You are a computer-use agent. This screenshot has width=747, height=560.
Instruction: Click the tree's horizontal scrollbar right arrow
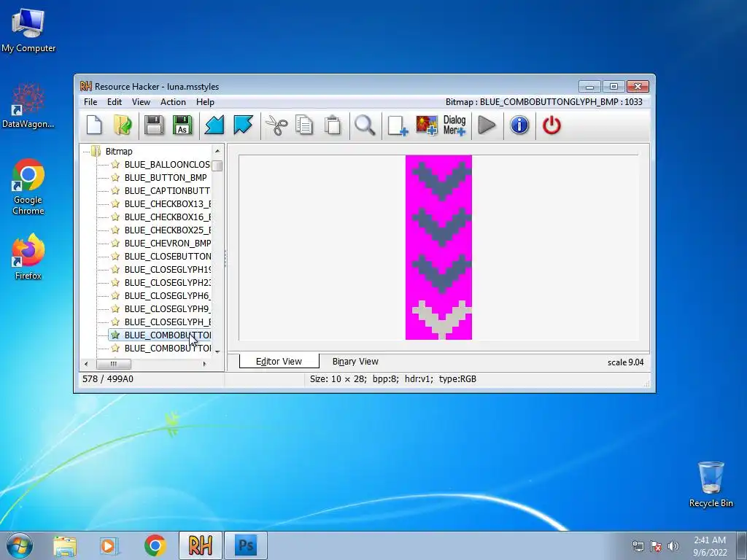pos(204,364)
